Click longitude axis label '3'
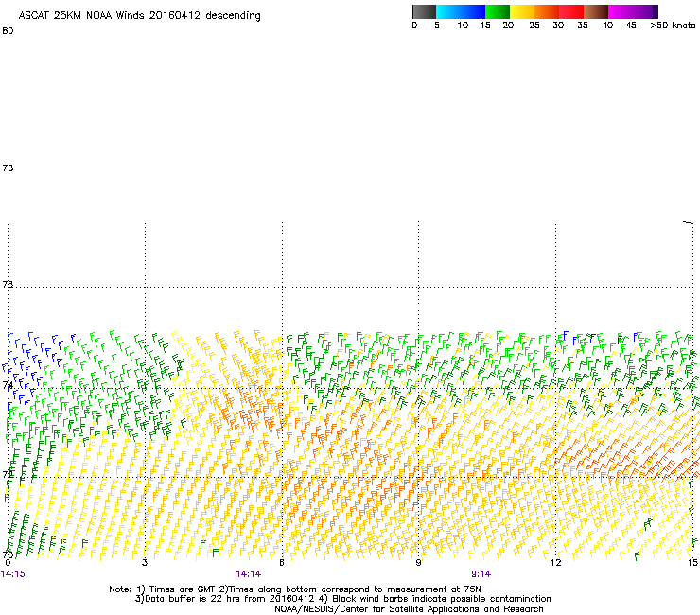Viewport: 700px width, 615px height. click(x=145, y=563)
